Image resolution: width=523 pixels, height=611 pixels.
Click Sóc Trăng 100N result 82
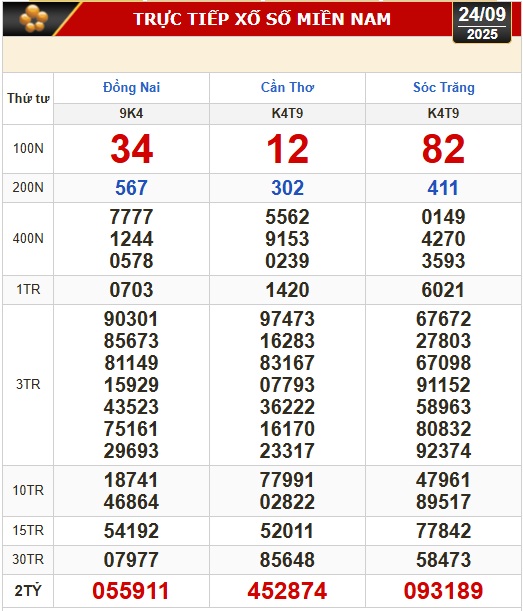tap(443, 149)
